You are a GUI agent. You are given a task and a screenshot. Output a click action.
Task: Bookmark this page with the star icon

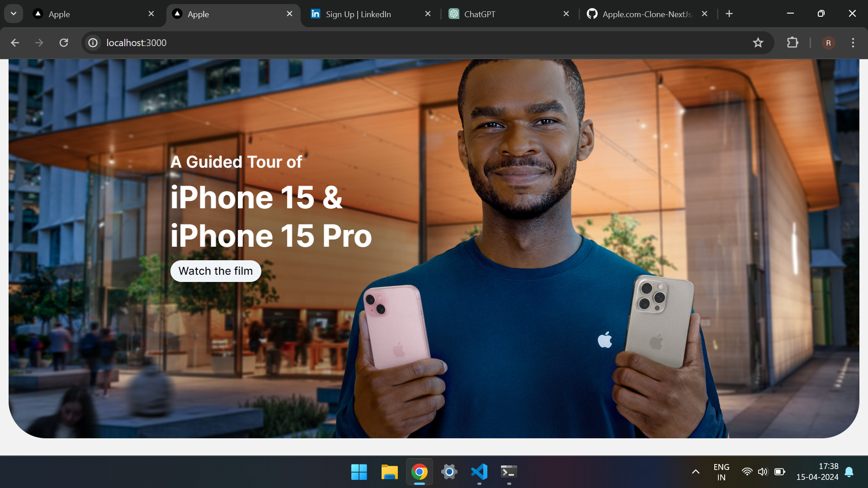pyautogui.click(x=758, y=42)
